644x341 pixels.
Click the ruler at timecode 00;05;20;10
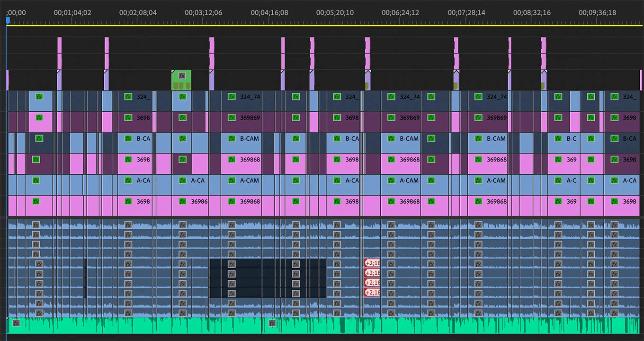[335, 13]
